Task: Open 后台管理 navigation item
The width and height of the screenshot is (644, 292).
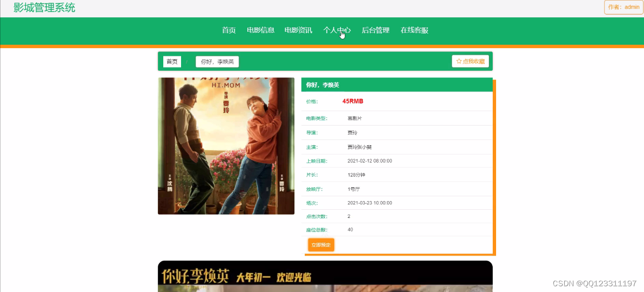Action: tap(376, 30)
